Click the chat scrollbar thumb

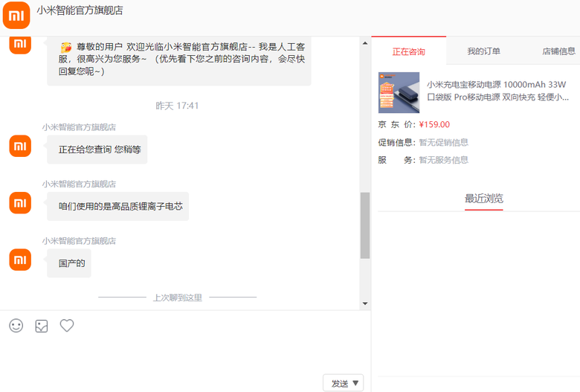(x=365, y=225)
